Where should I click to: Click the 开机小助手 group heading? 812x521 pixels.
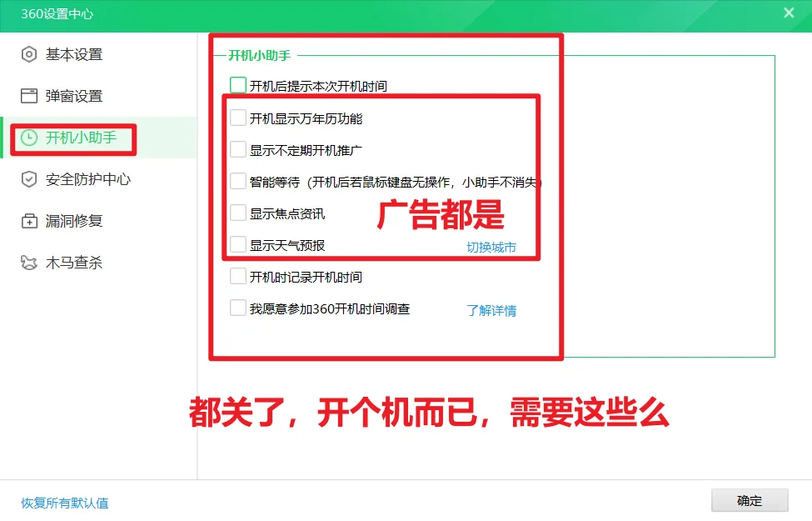click(260, 56)
